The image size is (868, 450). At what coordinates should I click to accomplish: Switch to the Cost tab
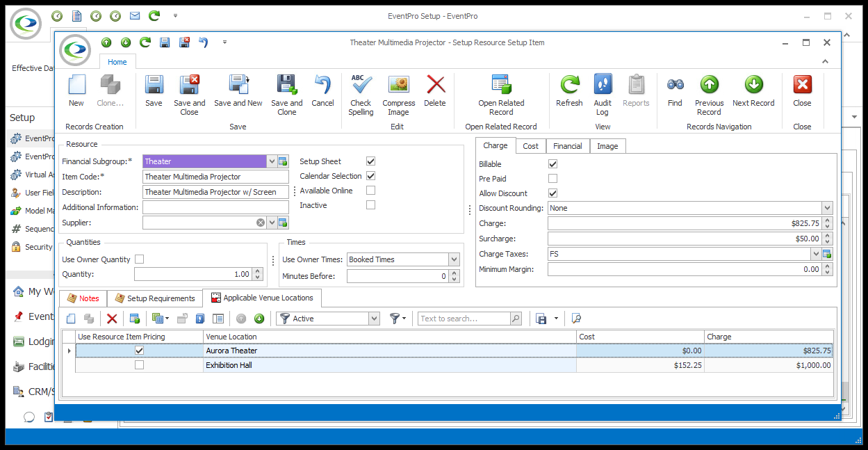point(531,146)
